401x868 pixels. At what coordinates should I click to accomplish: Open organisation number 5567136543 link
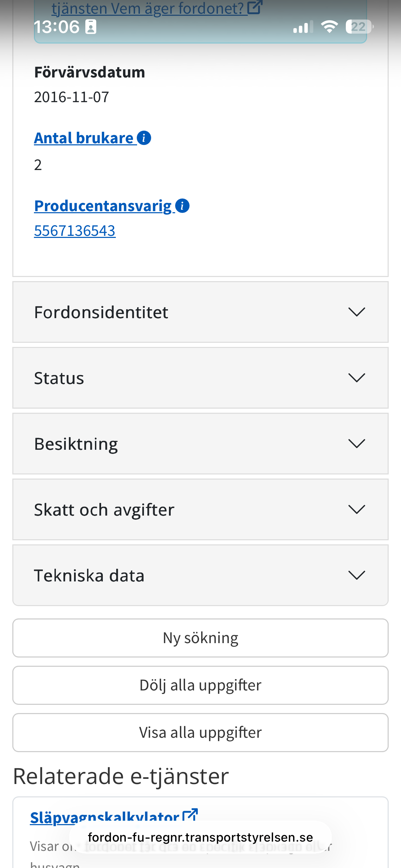click(75, 231)
